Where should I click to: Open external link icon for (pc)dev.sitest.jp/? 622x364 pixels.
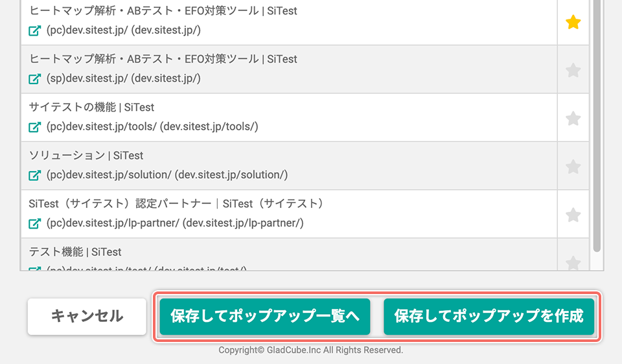35,30
